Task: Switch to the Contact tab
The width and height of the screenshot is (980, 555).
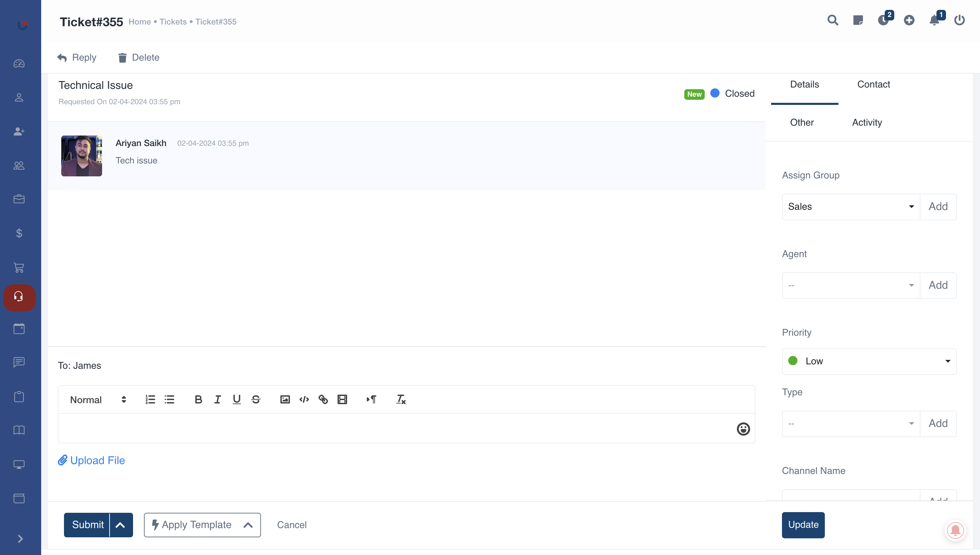Action: (x=873, y=84)
